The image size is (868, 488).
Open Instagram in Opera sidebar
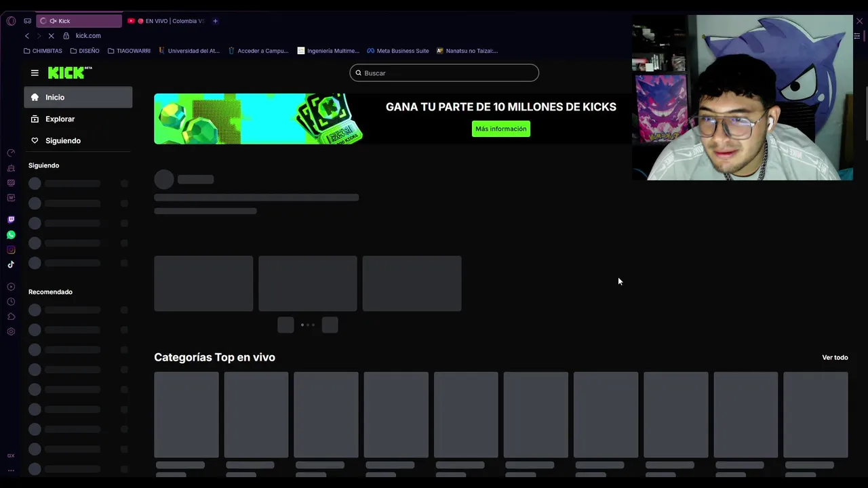pos(11,249)
